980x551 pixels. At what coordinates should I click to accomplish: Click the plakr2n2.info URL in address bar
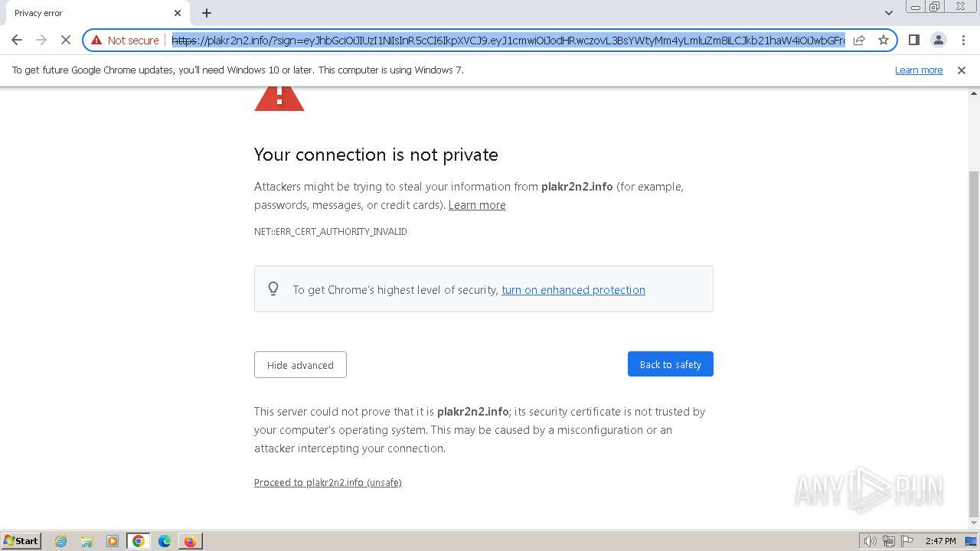[x=508, y=40]
